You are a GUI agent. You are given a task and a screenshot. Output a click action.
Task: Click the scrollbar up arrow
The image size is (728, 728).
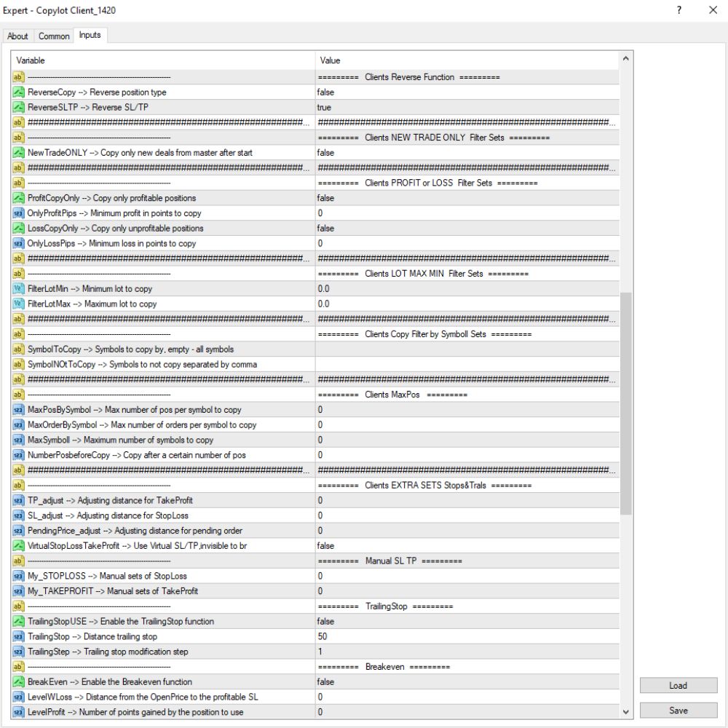pos(626,58)
